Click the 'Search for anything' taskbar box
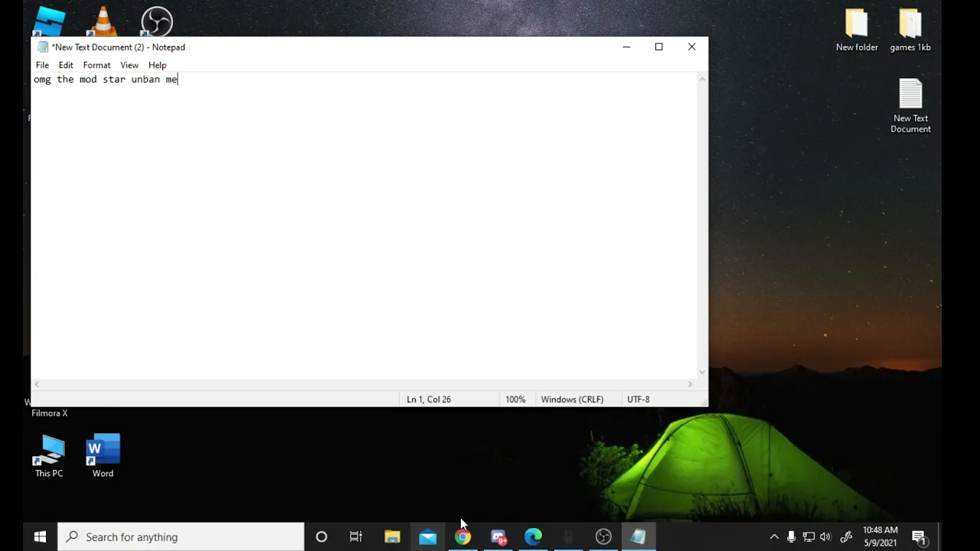 (x=181, y=537)
